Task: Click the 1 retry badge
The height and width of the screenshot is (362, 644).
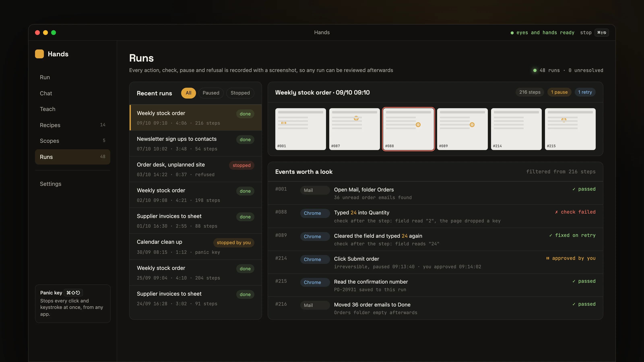Action: coord(585,92)
